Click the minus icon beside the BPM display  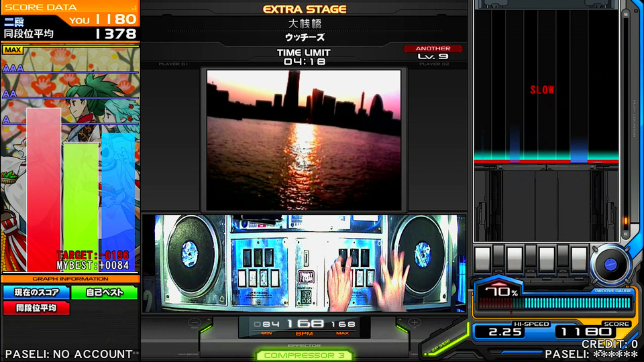tap(195, 322)
